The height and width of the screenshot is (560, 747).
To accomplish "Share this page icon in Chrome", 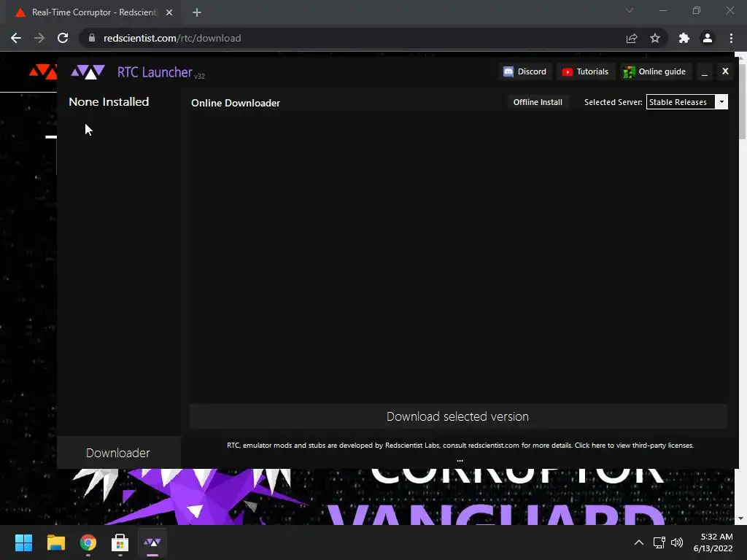I will (632, 38).
